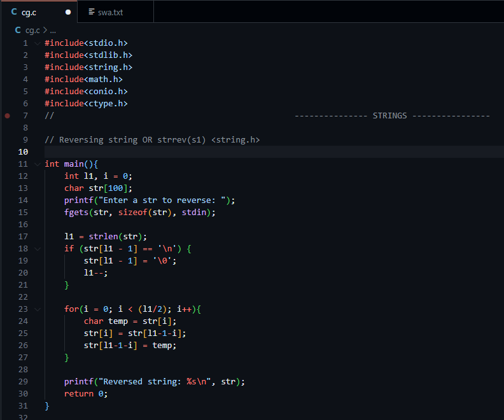This screenshot has width=504, height=420.
Task: Open the breadcrumb ellipsis symbol list
Action: tap(53, 31)
